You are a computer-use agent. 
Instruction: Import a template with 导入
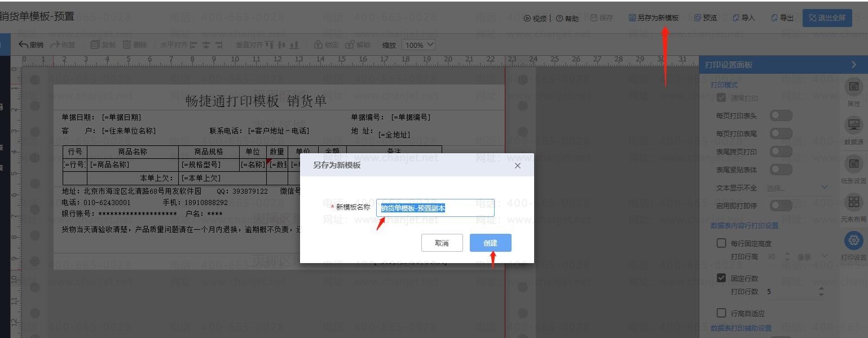743,18
